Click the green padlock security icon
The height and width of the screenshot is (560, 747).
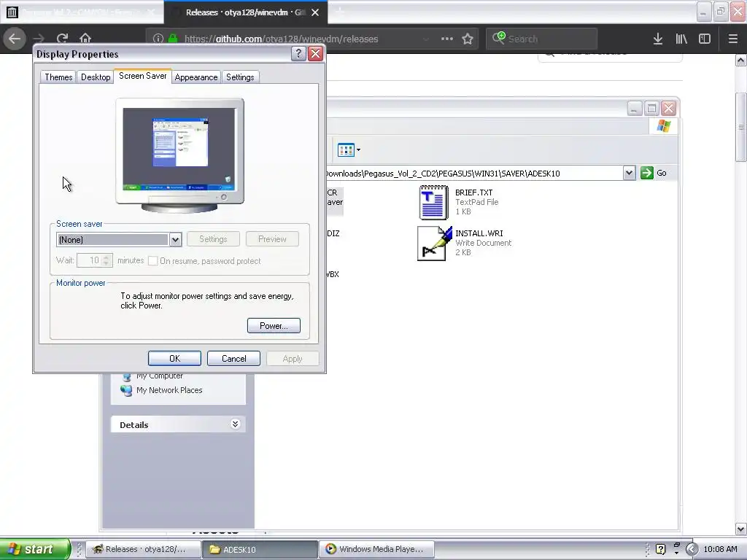tap(173, 39)
